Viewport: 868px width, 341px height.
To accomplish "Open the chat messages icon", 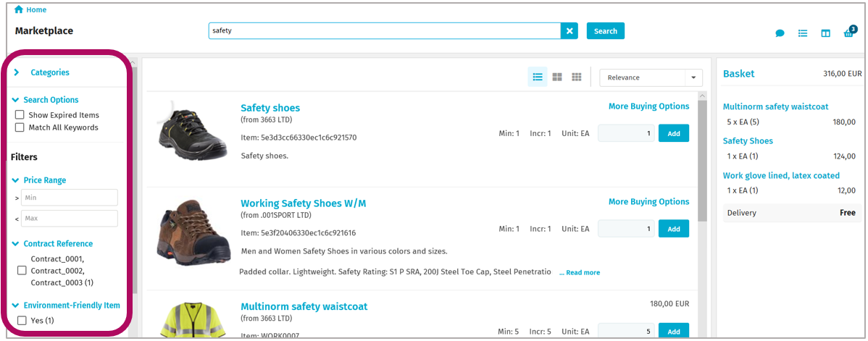I will (780, 33).
